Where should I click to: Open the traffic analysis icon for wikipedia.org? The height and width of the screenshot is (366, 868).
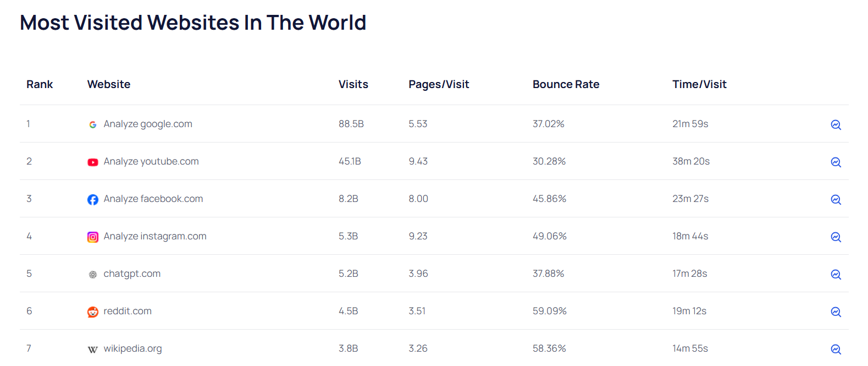836,349
